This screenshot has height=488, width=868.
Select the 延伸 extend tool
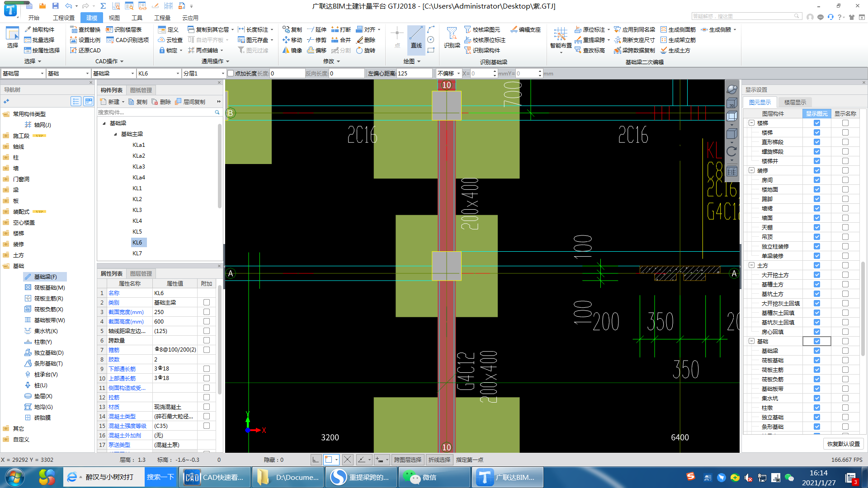pyautogui.click(x=316, y=29)
